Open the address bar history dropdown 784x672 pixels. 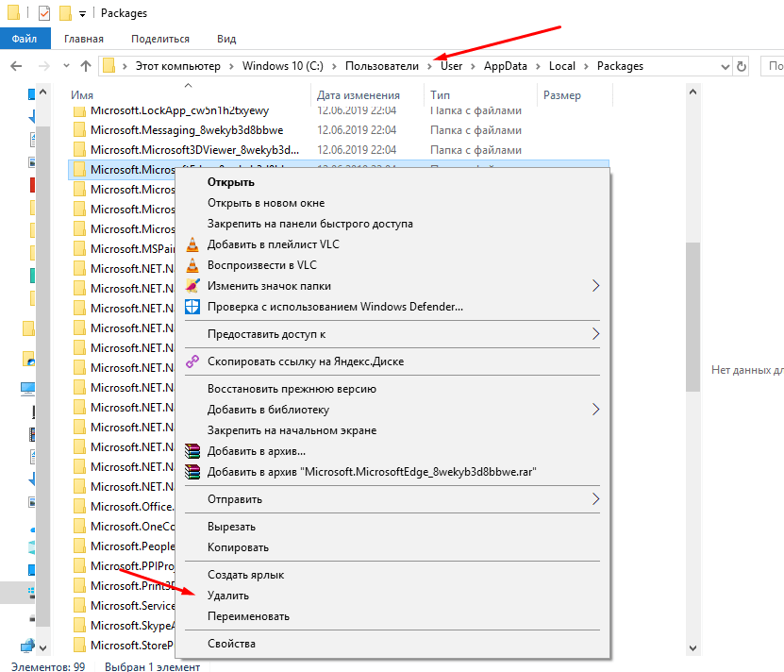pyautogui.click(x=725, y=66)
